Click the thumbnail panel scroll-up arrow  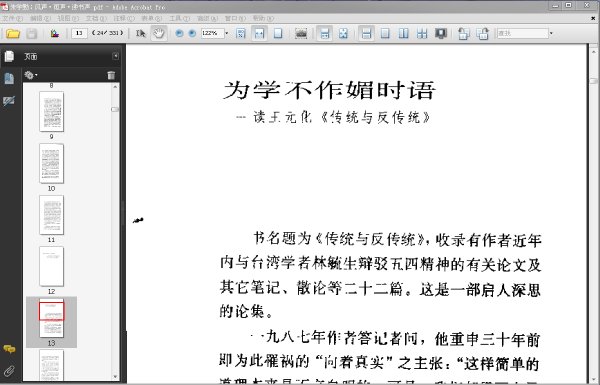point(115,87)
